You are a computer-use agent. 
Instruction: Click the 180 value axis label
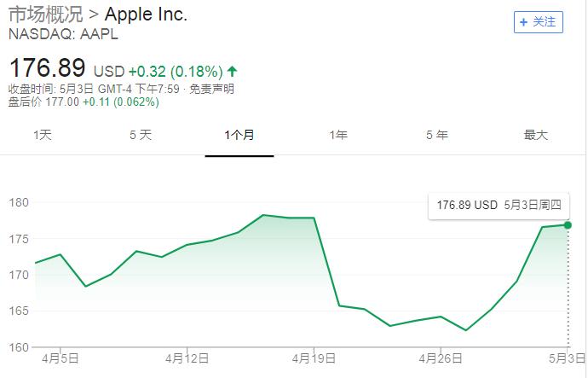tap(18, 202)
